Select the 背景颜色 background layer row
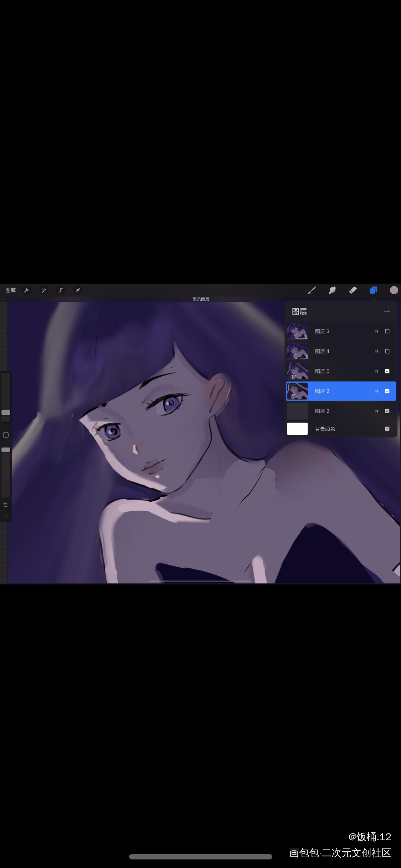The image size is (401, 868). [339, 429]
